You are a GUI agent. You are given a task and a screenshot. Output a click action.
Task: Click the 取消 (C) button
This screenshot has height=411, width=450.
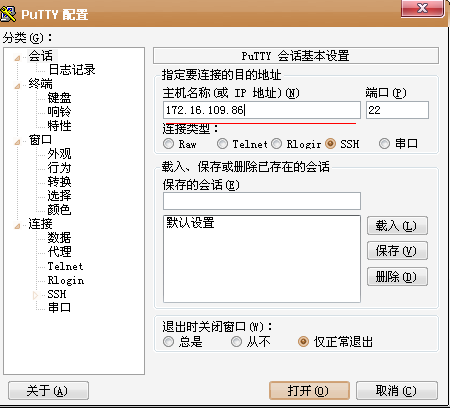point(397,390)
